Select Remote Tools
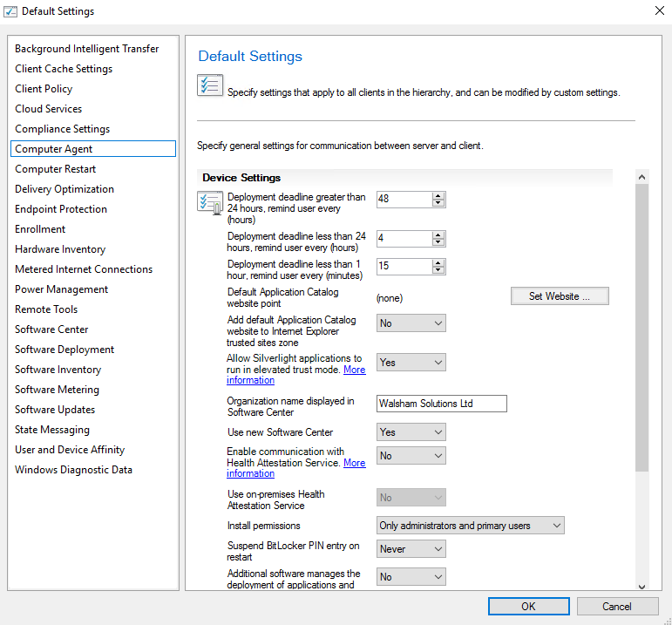672x625 pixels. 46,309
